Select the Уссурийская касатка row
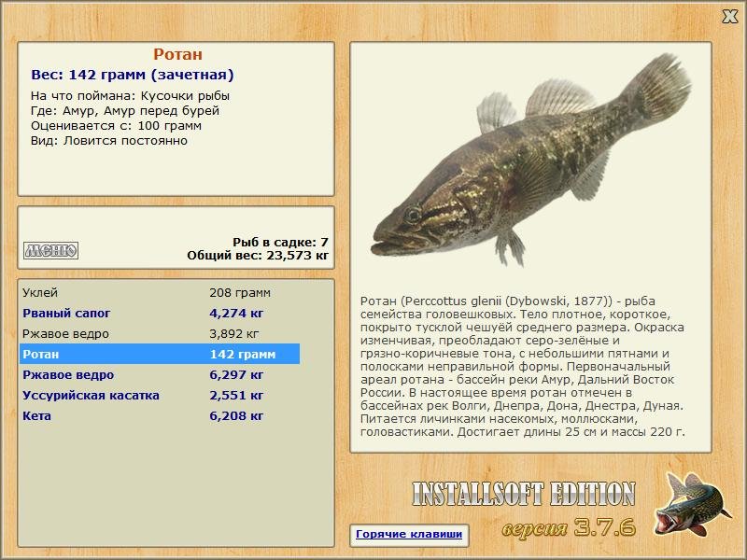Viewport: 747px width, 560px height. tap(160, 395)
